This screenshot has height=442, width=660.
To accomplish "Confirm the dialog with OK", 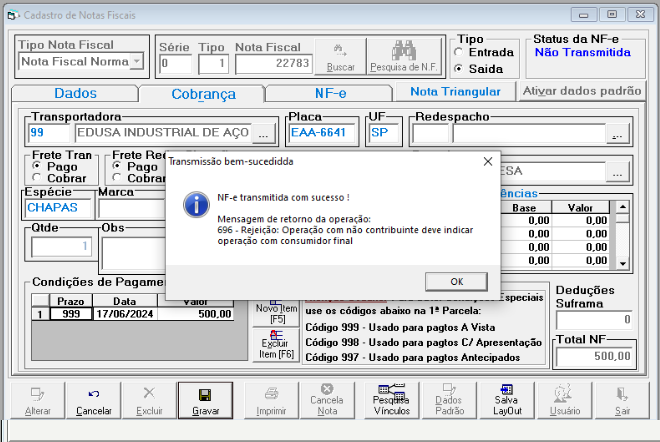I will [457, 282].
